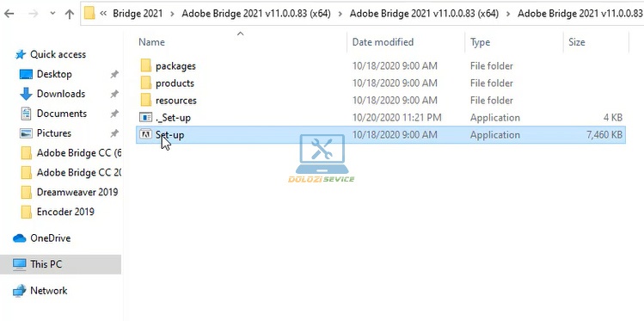Click the Network icon in sidebar
The height and width of the screenshot is (321, 644).
19,291
